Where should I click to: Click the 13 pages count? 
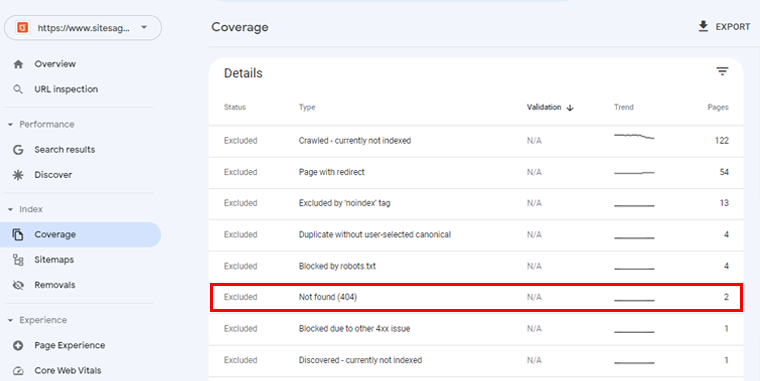pos(724,203)
